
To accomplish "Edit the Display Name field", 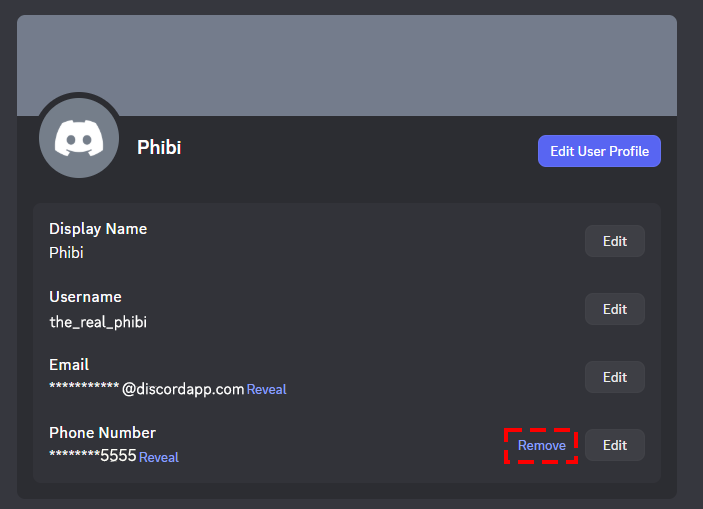I will point(614,241).
